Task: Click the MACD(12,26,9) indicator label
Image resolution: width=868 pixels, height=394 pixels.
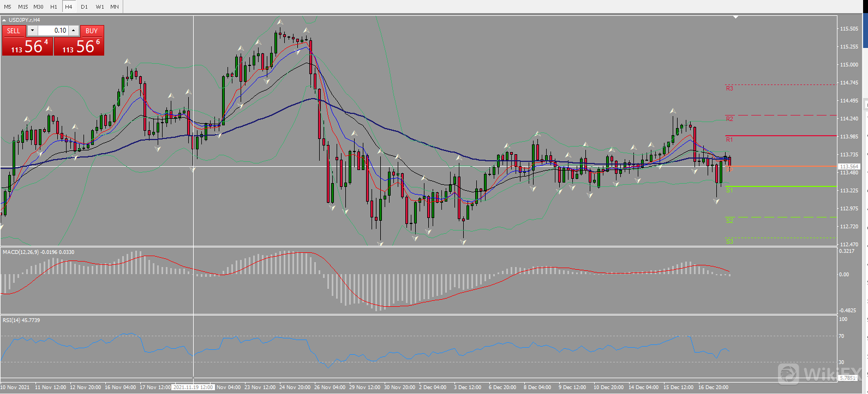Action: pyautogui.click(x=38, y=252)
